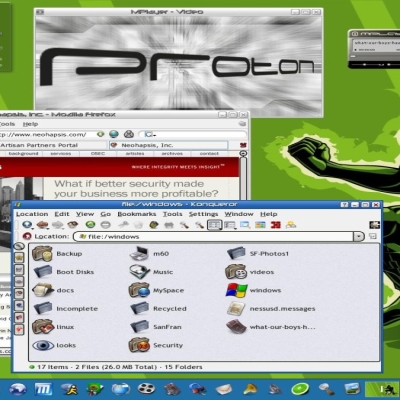Switch to Artisan Partners Portal tab

point(53,145)
